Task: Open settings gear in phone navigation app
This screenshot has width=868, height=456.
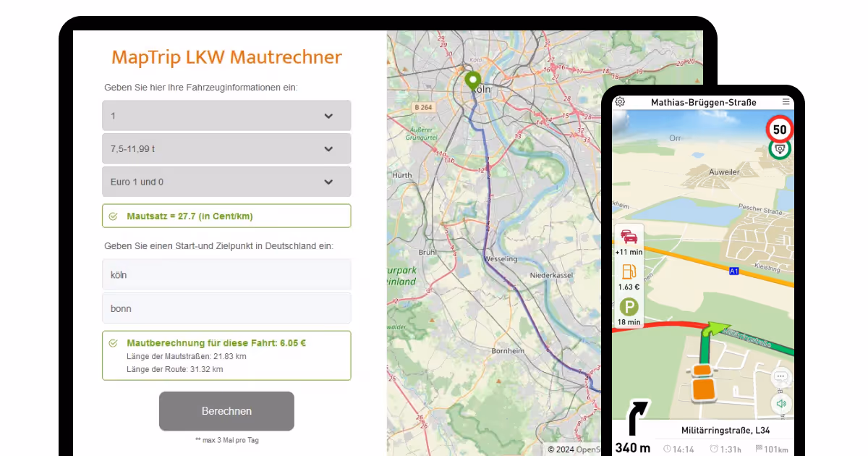Action: 620,102
